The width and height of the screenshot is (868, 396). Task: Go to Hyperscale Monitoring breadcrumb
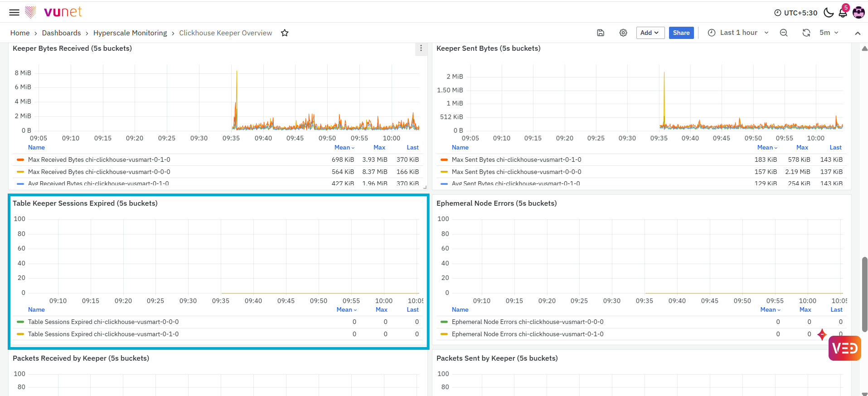[130, 33]
